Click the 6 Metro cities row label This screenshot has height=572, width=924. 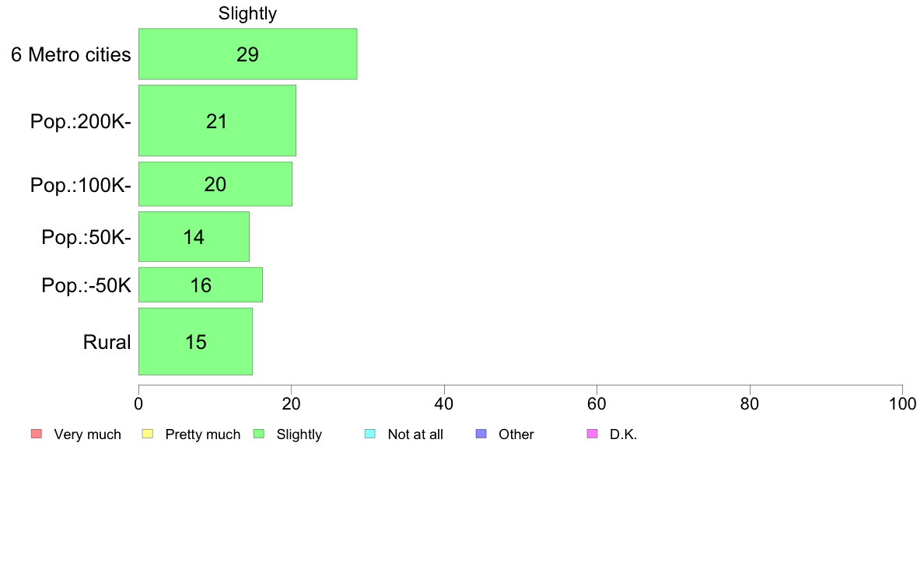tap(71, 54)
